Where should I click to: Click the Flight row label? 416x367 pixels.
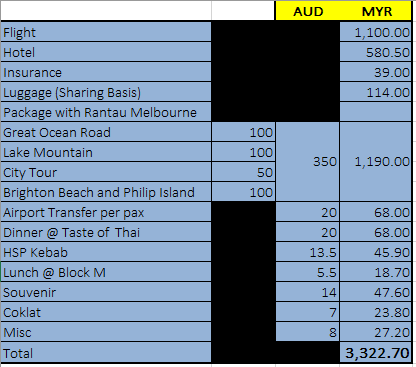coord(106,32)
